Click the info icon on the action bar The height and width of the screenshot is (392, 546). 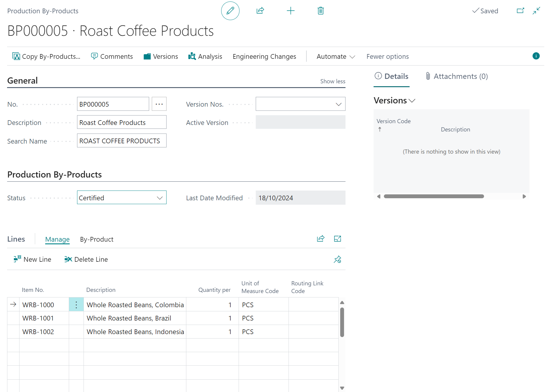536,56
